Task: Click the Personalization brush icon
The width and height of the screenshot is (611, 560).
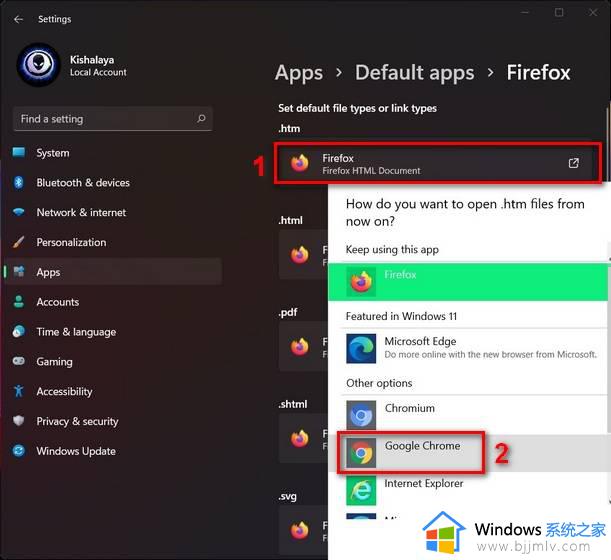Action: (x=18, y=242)
